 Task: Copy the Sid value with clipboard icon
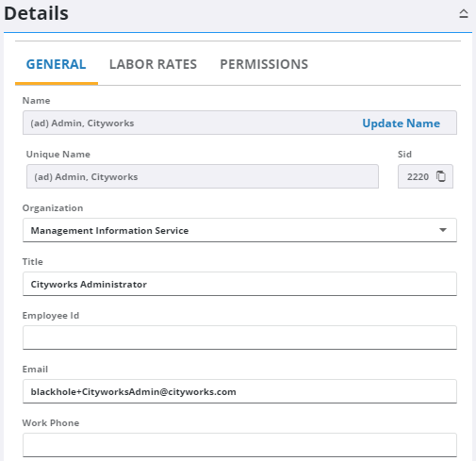pos(441,176)
